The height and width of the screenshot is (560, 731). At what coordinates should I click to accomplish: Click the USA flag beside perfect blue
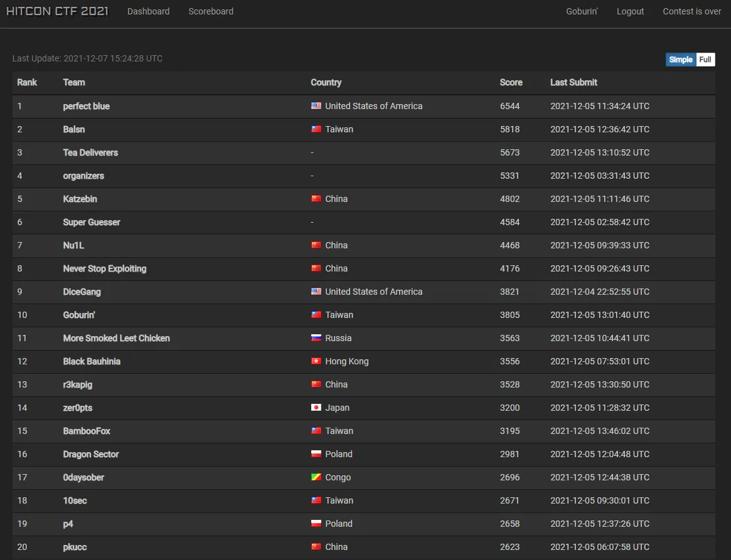point(316,106)
